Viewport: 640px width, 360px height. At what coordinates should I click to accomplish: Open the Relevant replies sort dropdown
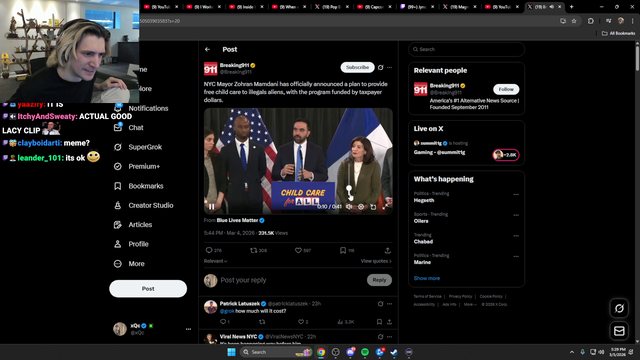(216, 261)
